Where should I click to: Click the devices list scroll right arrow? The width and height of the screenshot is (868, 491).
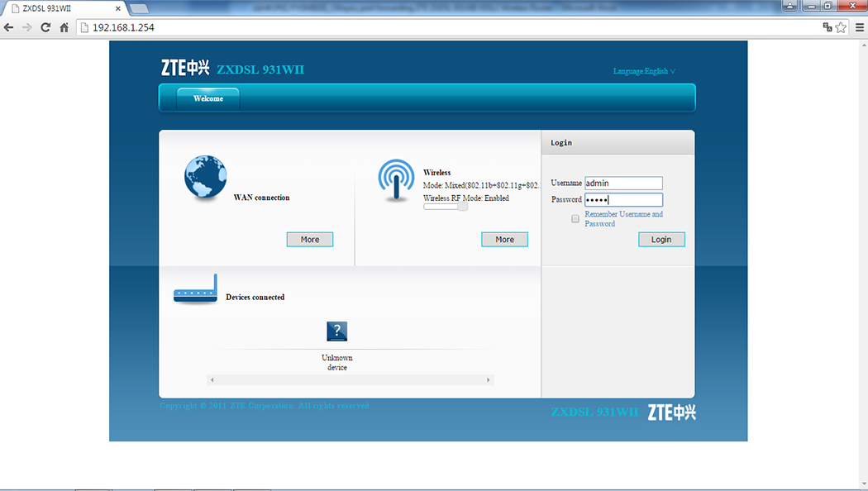pos(488,379)
